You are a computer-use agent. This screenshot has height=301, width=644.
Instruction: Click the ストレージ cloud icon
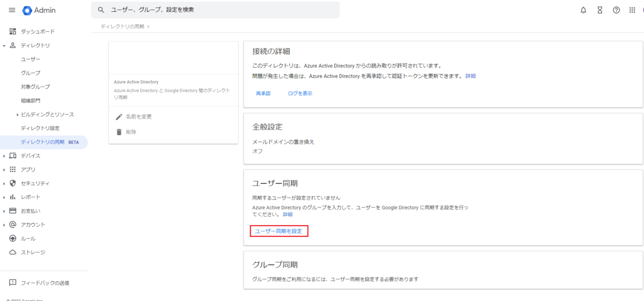click(13, 252)
